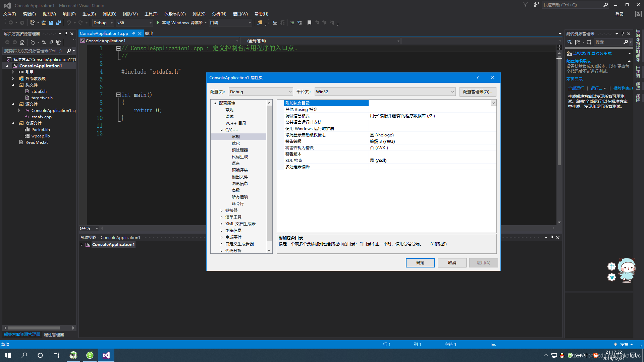Click Collapse All icon in Solution Explorer
The height and width of the screenshot is (362, 644).
51,42
